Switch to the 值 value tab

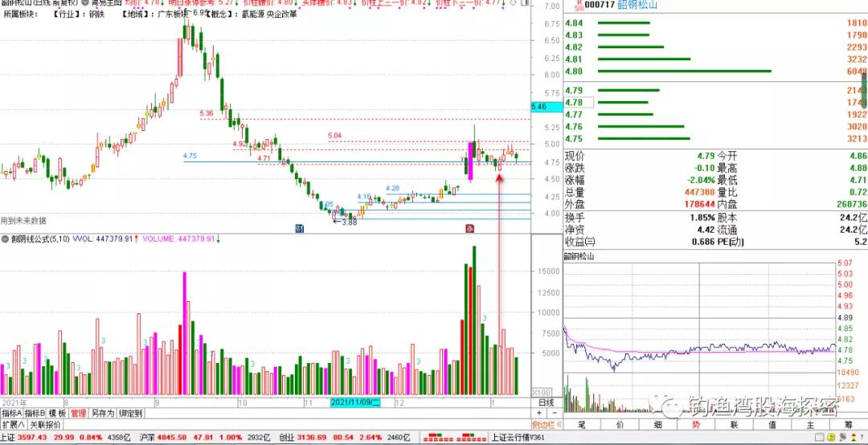[x=772, y=425]
